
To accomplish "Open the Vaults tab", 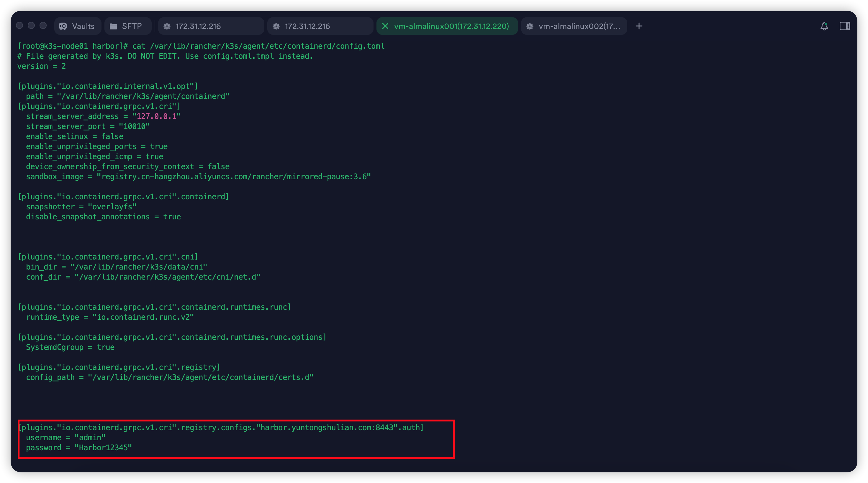I will pos(77,26).
